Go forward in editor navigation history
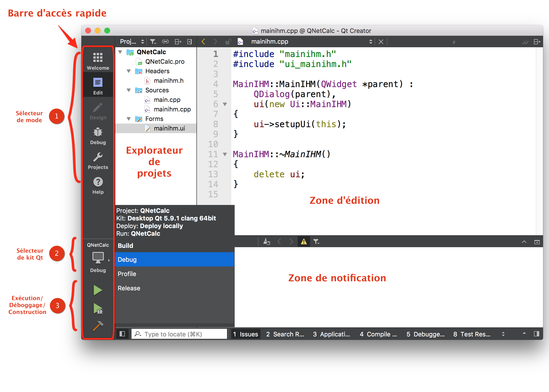Viewport: 549px width, 392px height. (x=215, y=42)
